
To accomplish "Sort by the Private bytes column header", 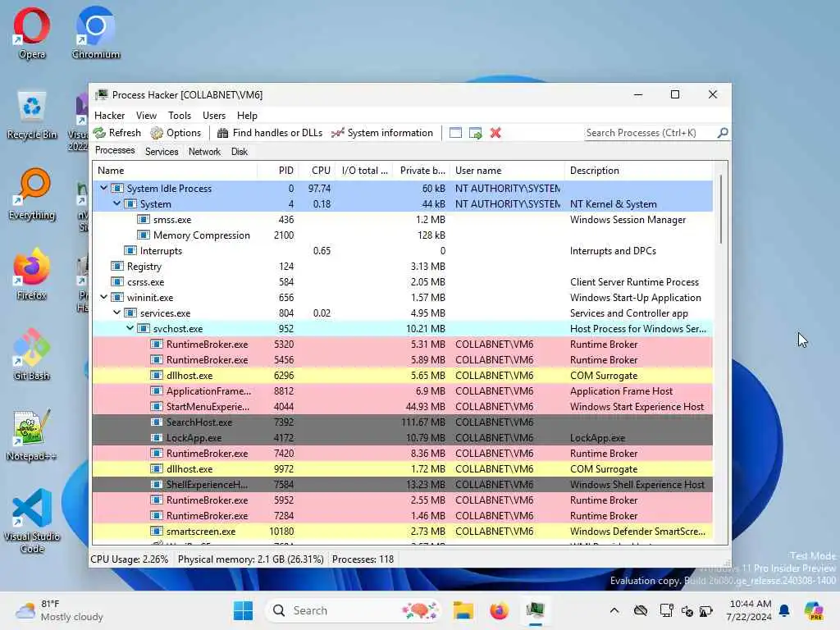I will tap(422, 171).
